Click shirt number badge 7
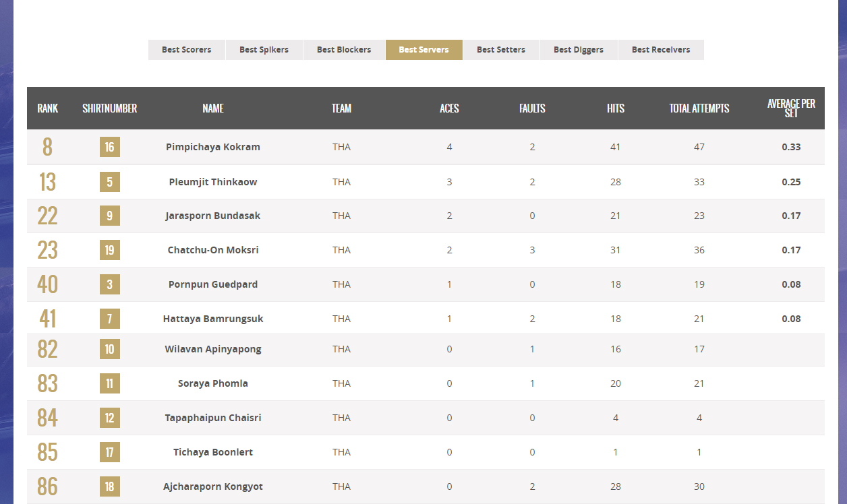Image resolution: width=847 pixels, height=504 pixels. point(110,319)
